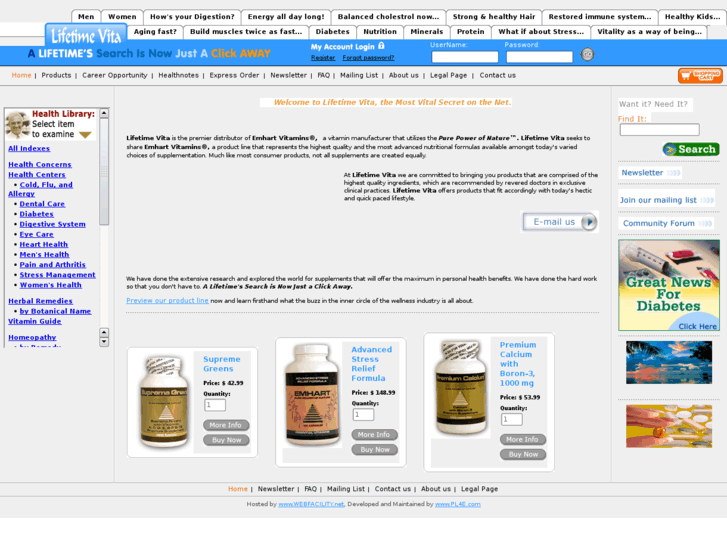The height and width of the screenshot is (545, 727).
Task: Focus the Password input field
Action: [x=539, y=57]
